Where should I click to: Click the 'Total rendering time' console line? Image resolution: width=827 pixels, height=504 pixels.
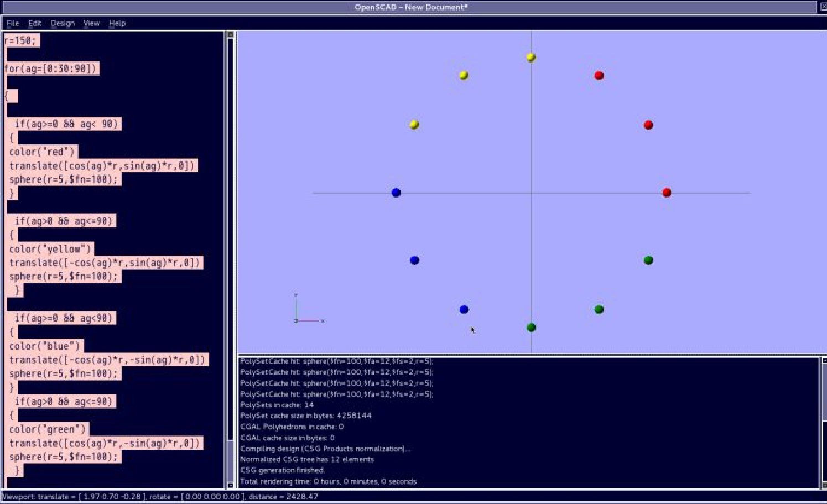[328, 481]
